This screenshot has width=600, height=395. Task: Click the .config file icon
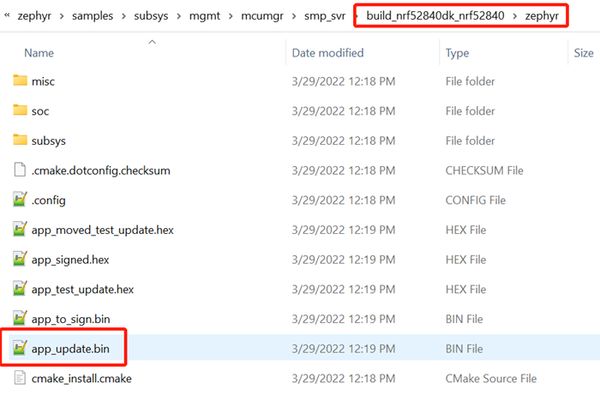click(x=20, y=199)
